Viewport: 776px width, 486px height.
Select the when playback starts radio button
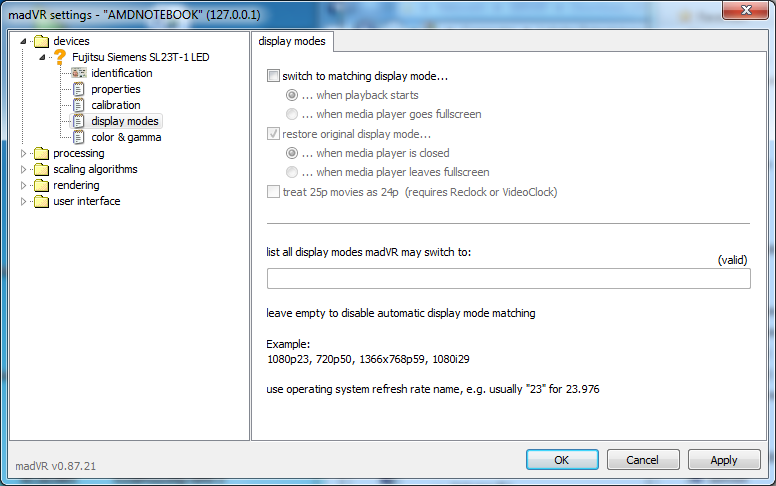[x=292, y=95]
